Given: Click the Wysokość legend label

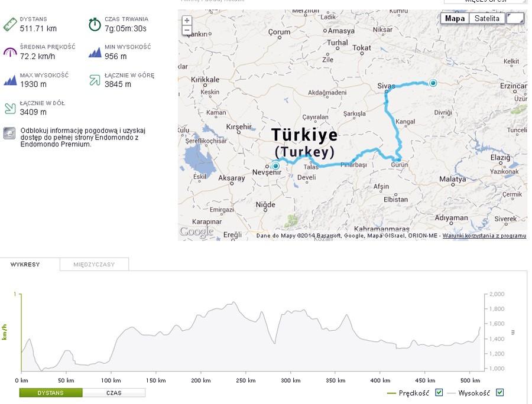Looking at the screenshot, I should [x=474, y=393].
